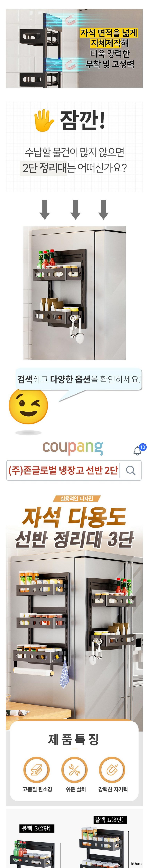Click the 2-tier fridge rack photo

(74, 293)
